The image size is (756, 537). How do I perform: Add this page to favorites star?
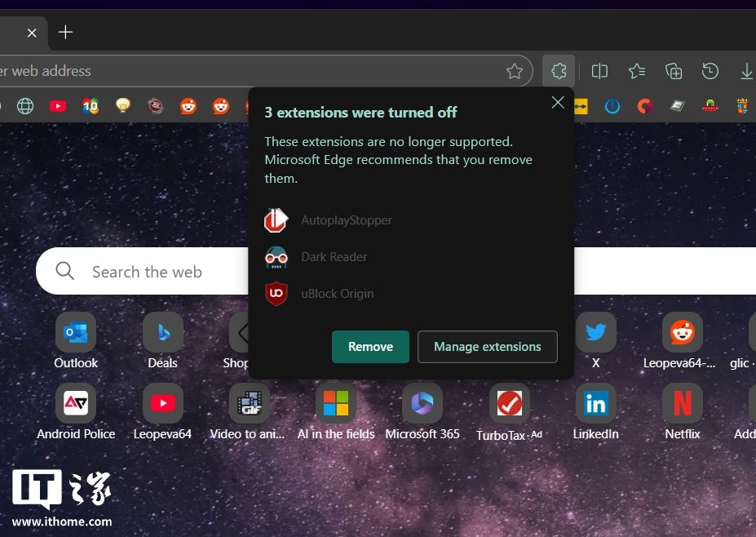[x=515, y=71]
